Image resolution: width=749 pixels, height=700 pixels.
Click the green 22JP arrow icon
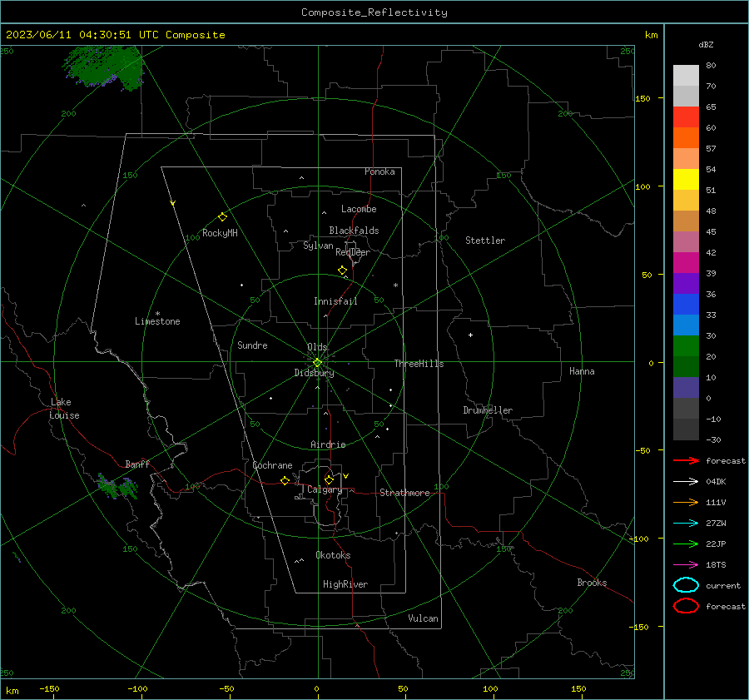(x=686, y=544)
